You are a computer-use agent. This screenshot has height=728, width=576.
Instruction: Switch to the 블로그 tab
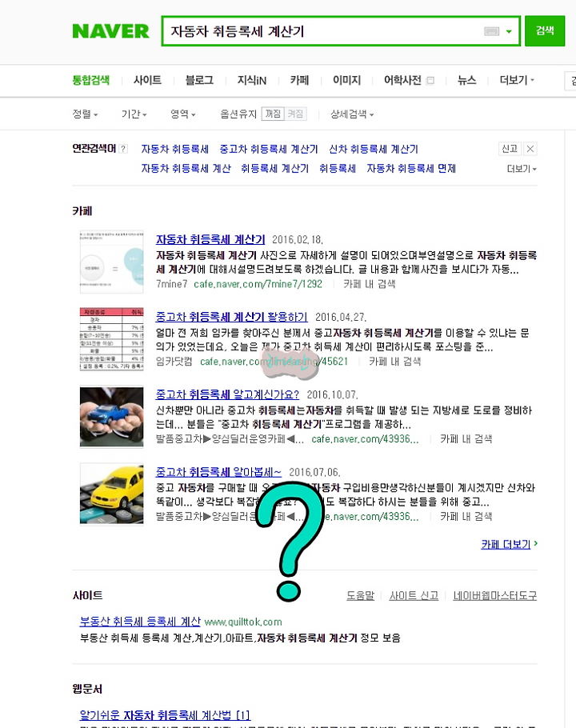click(x=199, y=80)
